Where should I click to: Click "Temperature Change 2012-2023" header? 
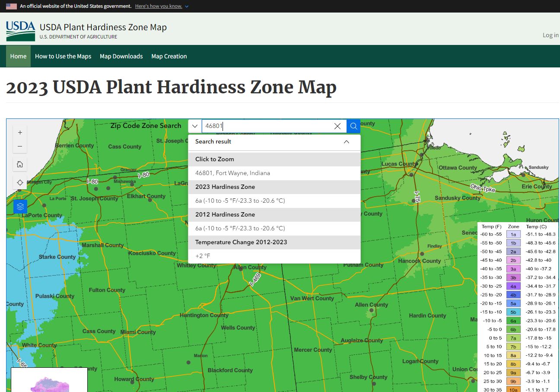coord(274,242)
